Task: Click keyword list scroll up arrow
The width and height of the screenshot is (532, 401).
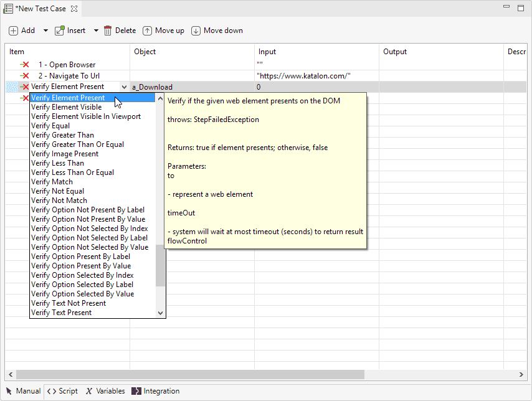Action: (x=161, y=98)
